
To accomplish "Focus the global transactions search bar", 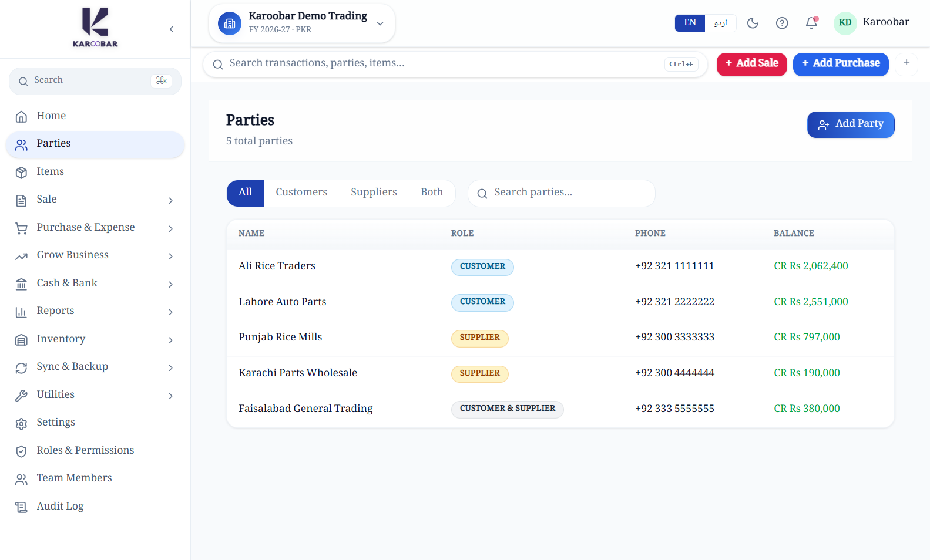I will (x=455, y=64).
